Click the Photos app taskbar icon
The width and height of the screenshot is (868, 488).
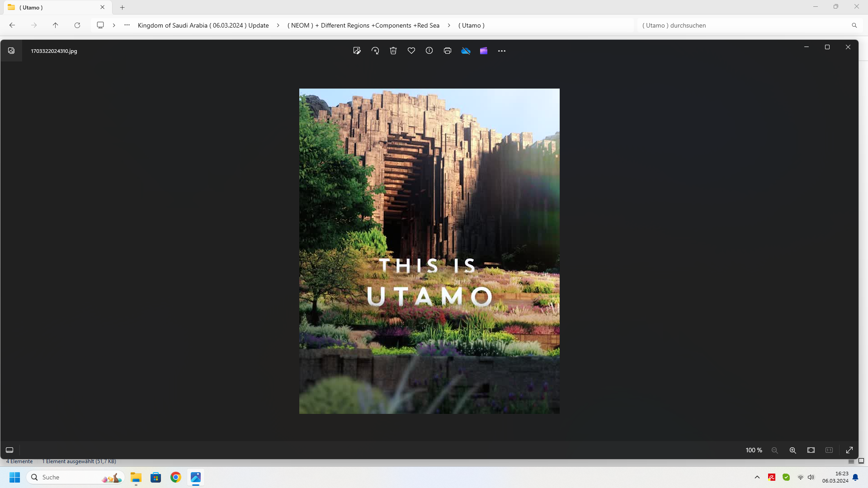pyautogui.click(x=196, y=477)
